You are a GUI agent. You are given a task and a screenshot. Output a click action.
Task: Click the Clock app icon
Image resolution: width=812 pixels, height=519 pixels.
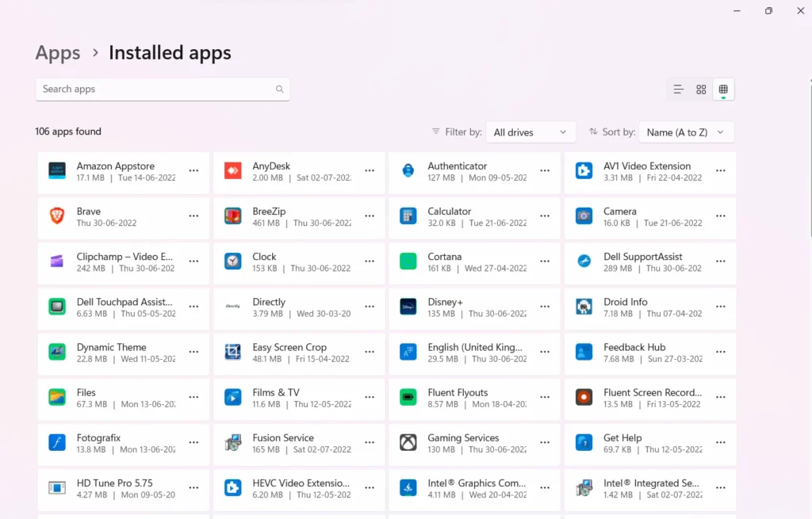point(232,261)
